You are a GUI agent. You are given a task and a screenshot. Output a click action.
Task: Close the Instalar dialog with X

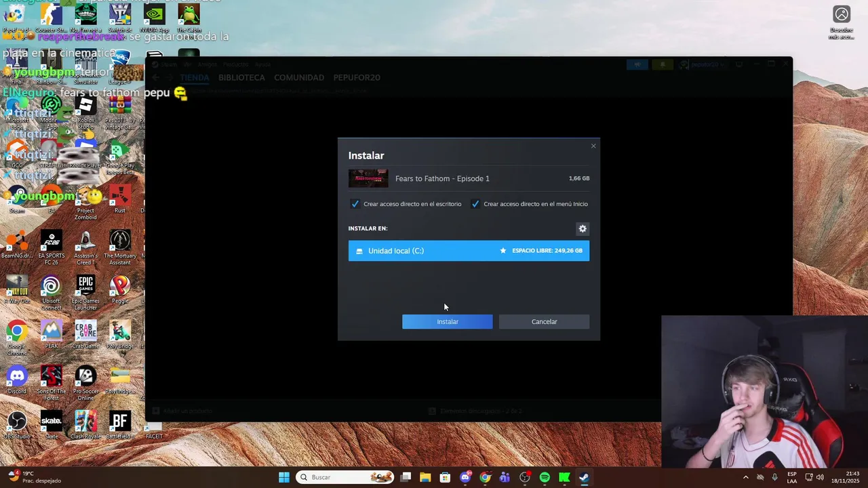pyautogui.click(x=593, y=146)
